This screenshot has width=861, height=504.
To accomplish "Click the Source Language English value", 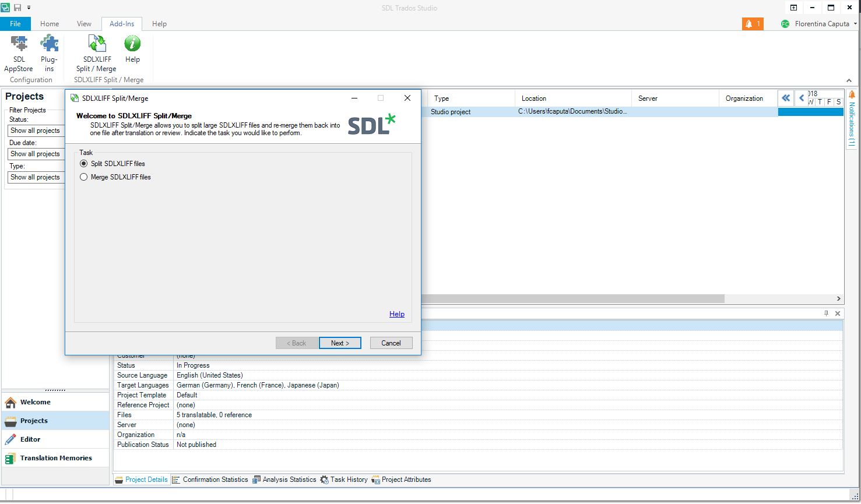I will (x=210, y=375).
